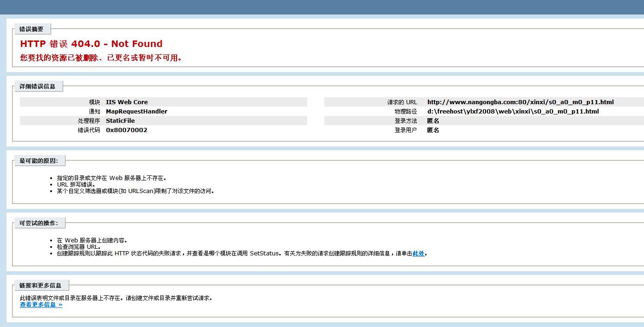Click the 'MapRequestHandler' notification value
Viewport: 644px width, 327px height.
point(137,112)
